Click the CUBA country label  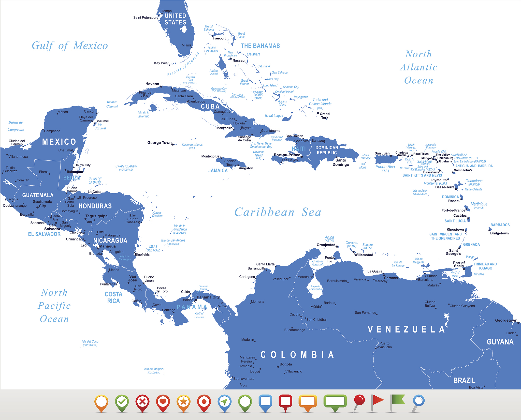click(210, 107)
